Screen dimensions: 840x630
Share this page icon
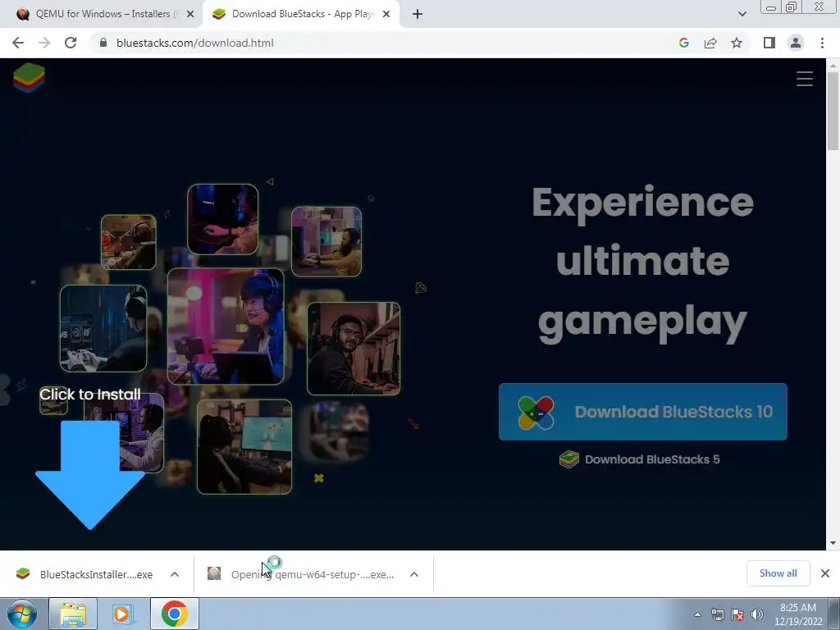pos(710,43)
